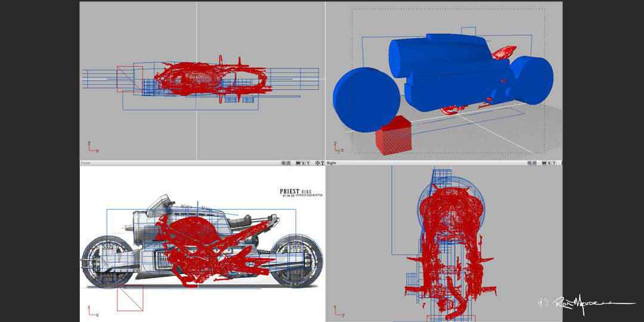Screen dimensions: 644x322
Task: Set Right viewport to shaded (S)
Action: click(550, 163)
